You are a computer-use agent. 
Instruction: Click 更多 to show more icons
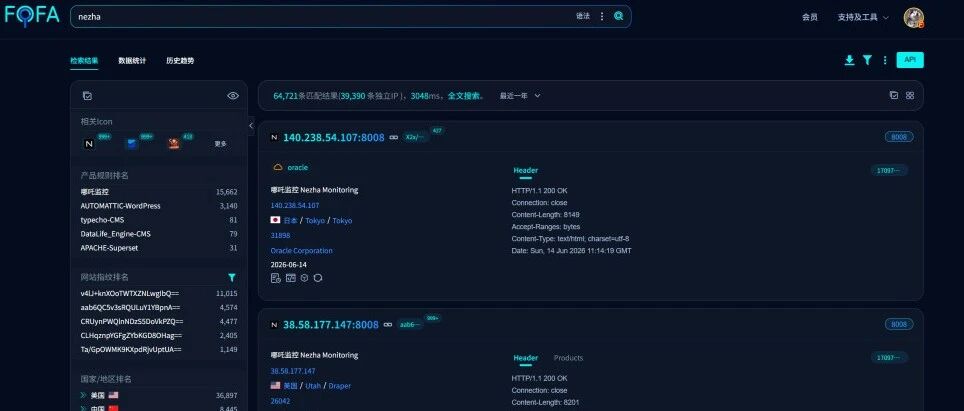click(220, 144)
